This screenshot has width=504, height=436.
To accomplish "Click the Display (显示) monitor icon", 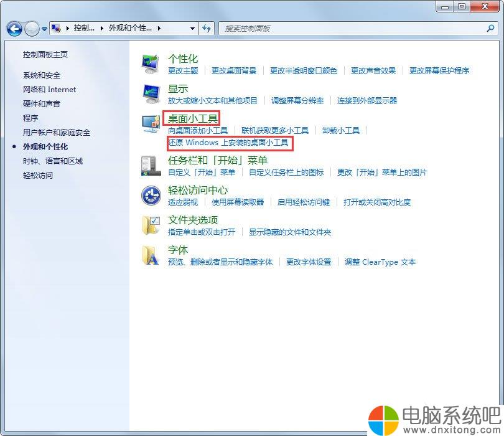I will [x=151, y=94].
